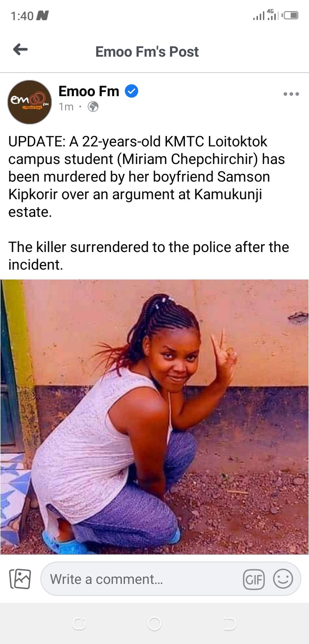Screen dimensions: 309x644
Task: Click the public globe audience icon
Action: pyautogui.click(x=93, y=107)
